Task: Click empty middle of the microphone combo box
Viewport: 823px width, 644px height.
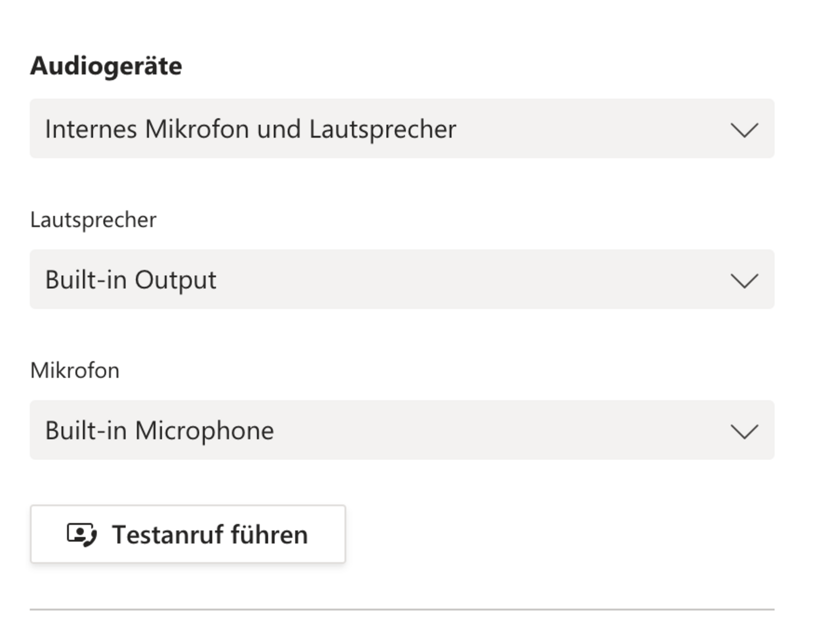Action: click(x=500, y=431)
